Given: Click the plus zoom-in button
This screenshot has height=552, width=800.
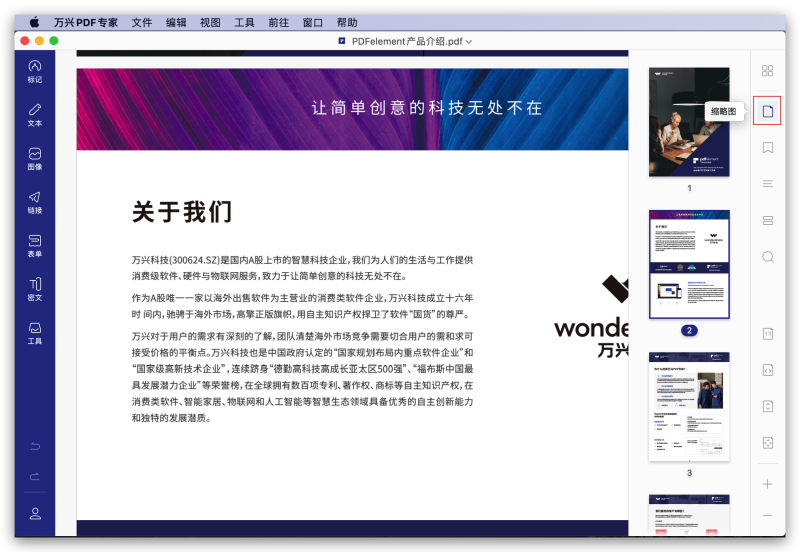Looking at the screenshot, I should click(768, 484).
